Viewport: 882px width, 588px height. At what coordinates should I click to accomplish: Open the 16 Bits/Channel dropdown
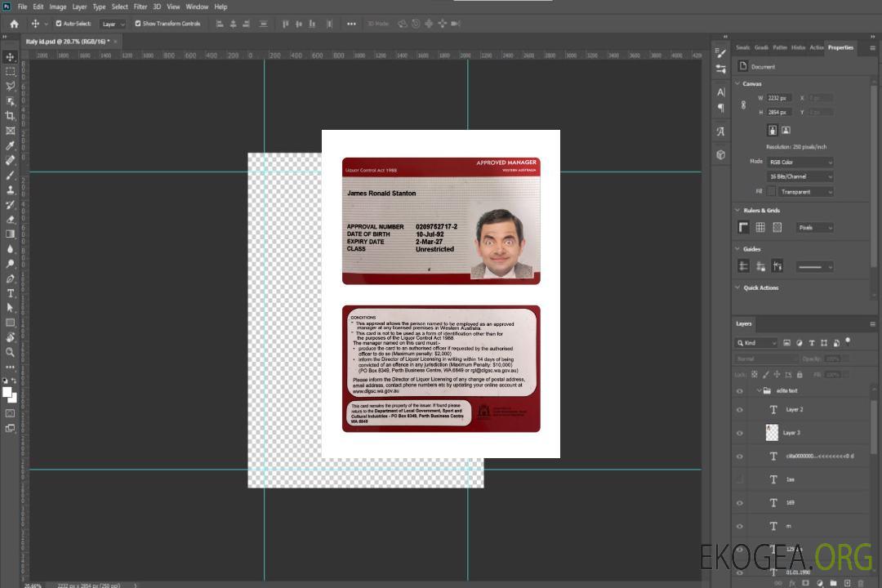tap(800, 176)
